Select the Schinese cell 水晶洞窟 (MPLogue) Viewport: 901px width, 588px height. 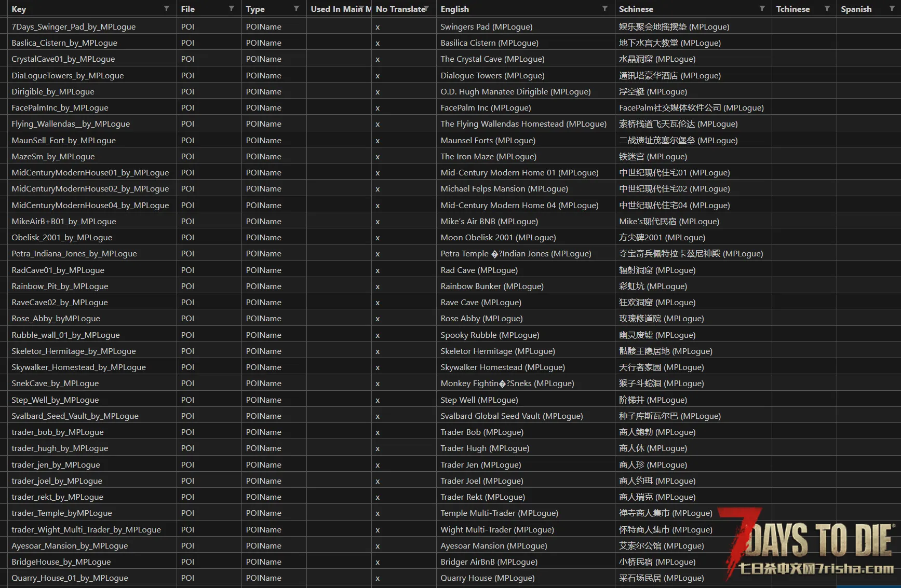tap(693, 59)
